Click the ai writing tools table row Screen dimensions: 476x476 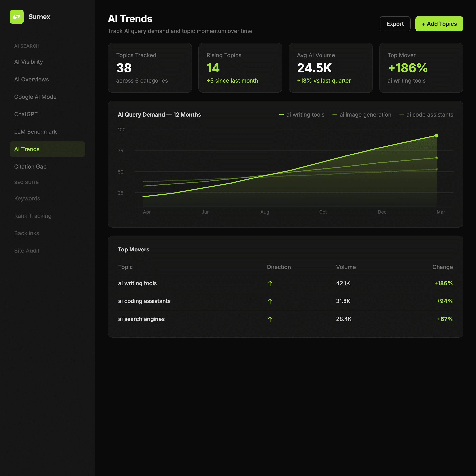point(137,283)
